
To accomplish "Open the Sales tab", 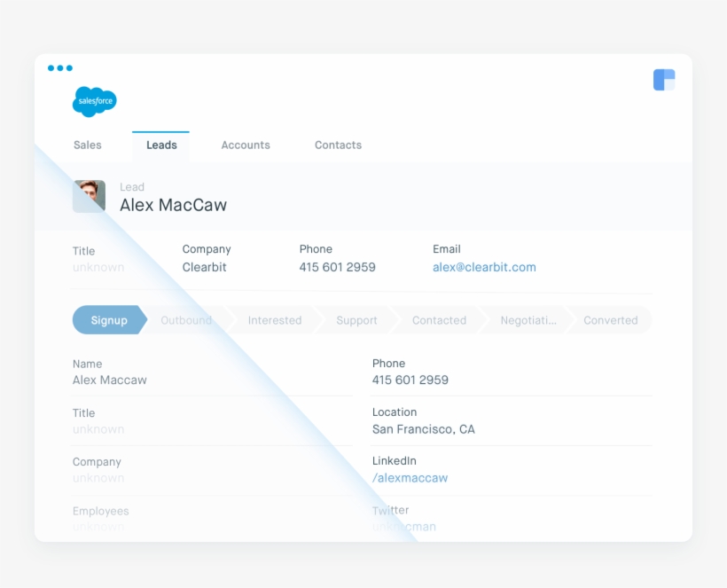I will [87, 145].
